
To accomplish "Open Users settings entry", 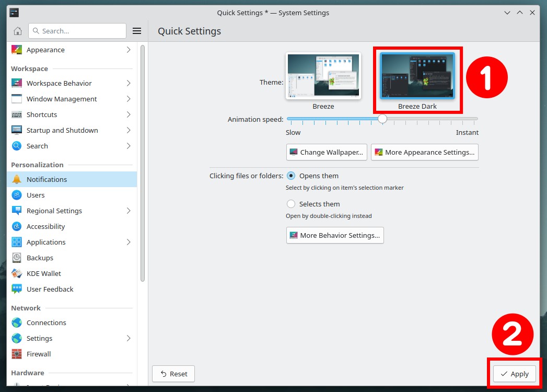I will 72,195.
